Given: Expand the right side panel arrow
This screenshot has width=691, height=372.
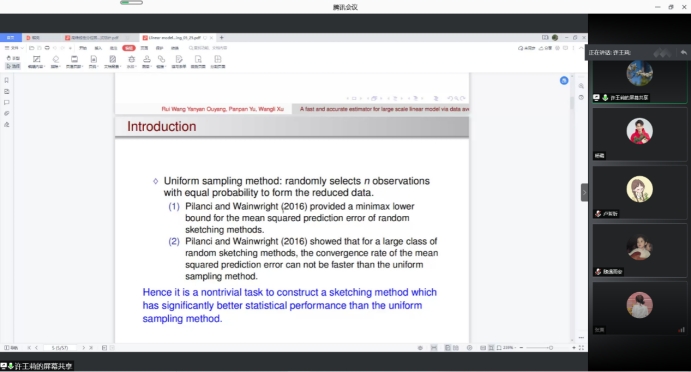Looking at the screenshot, I should [584, 192].
